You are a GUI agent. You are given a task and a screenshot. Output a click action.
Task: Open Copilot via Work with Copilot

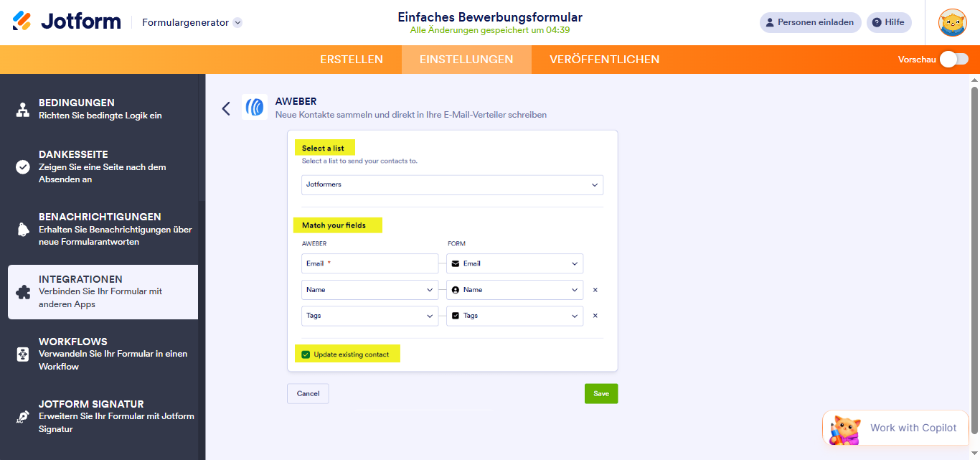(895, 428)
